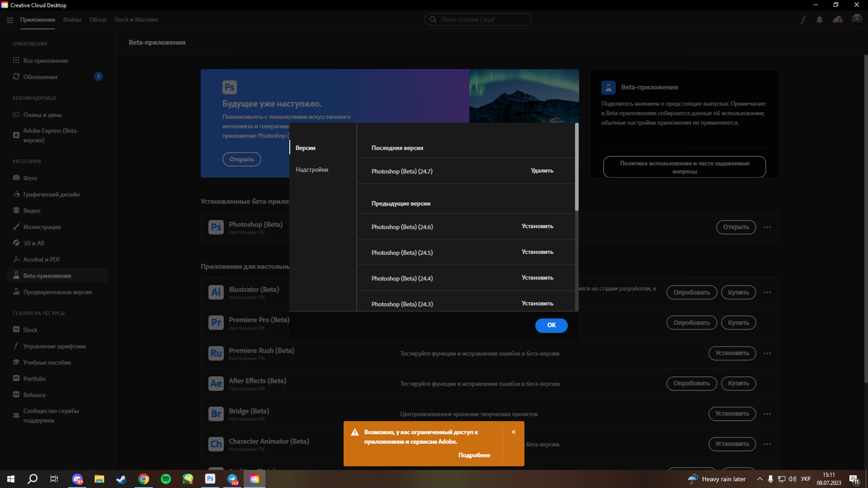The image size is (868, 488).
Task: Click Открыть in the Photoshop banner
Action: (x=242, y=159)
